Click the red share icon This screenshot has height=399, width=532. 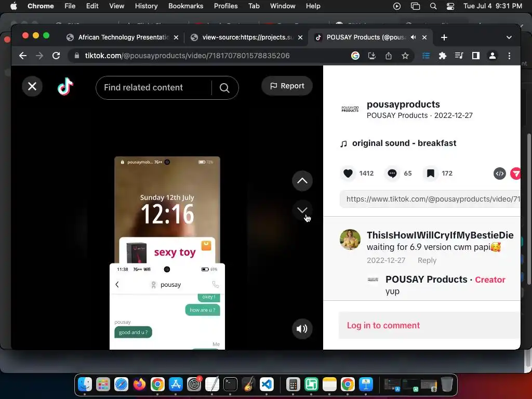515,174
